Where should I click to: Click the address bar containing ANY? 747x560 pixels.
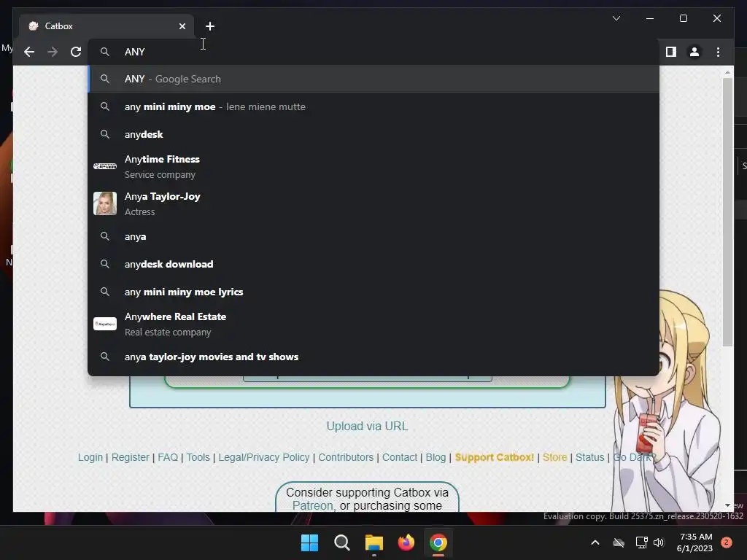(x=373, y=52)
